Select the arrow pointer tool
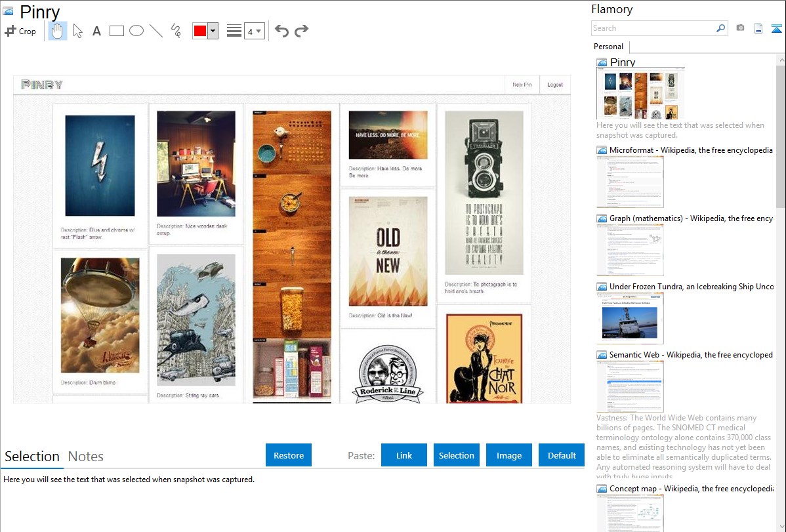This screenshot has height=532, width=786. 77,31
